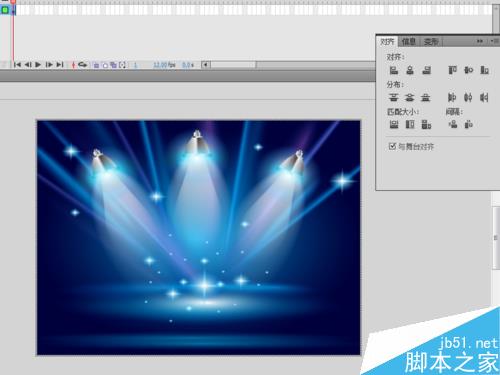Collapse the Align panel with double arrows

click(x=480, y=41)
